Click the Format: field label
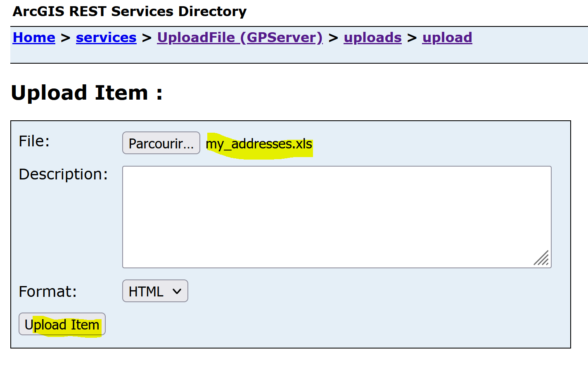 pos(48,292)
